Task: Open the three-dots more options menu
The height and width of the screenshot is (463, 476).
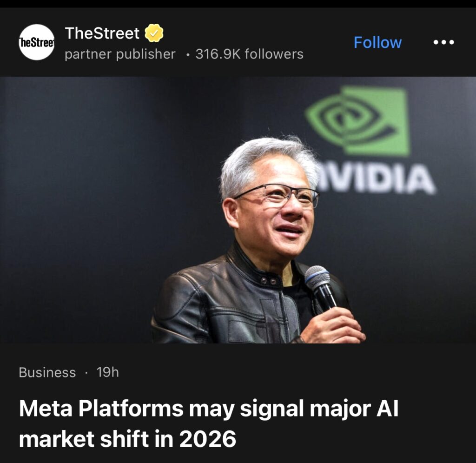Action: tap(443, 42)
